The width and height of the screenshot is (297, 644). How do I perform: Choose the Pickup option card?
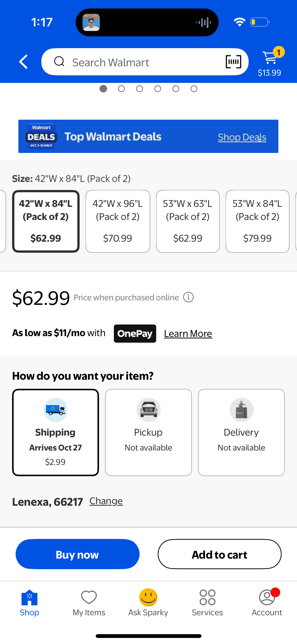[148, 432]
